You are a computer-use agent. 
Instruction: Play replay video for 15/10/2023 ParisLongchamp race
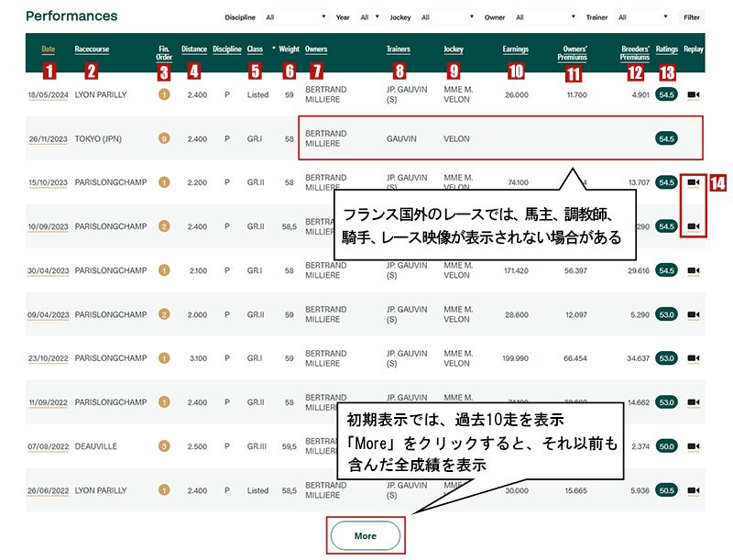point(694,182)
